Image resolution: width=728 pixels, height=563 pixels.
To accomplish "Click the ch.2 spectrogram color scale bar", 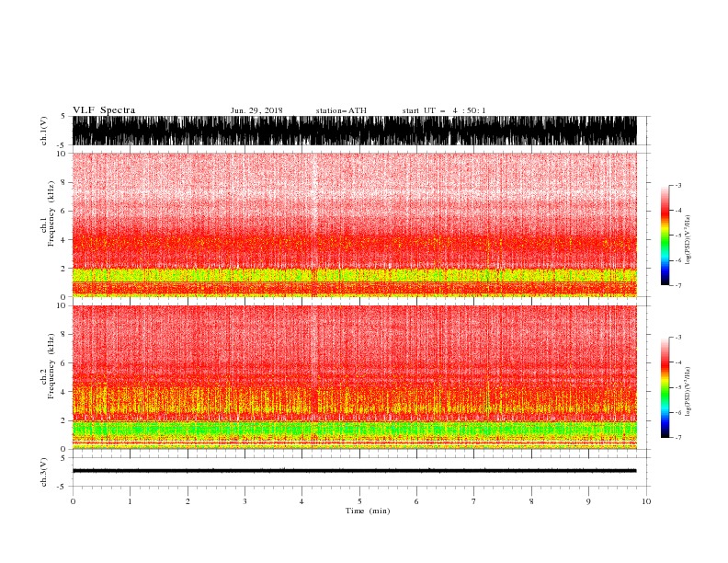I will tap(665, 387).
